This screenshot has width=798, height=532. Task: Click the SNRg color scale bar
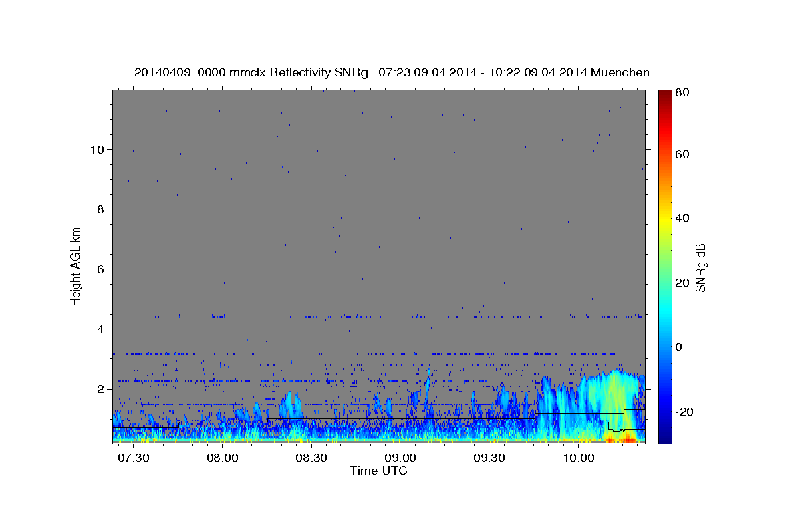click(665, 266)
